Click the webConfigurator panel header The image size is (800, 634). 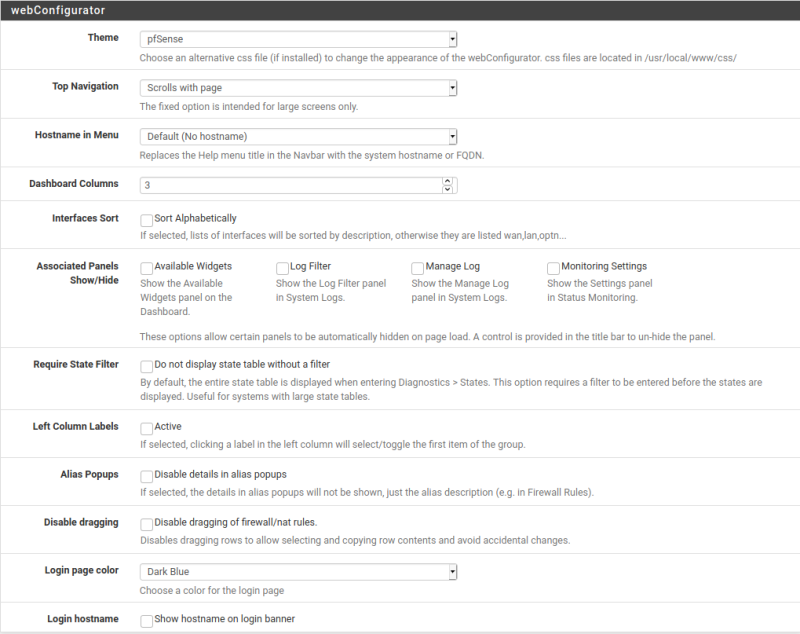400,10
